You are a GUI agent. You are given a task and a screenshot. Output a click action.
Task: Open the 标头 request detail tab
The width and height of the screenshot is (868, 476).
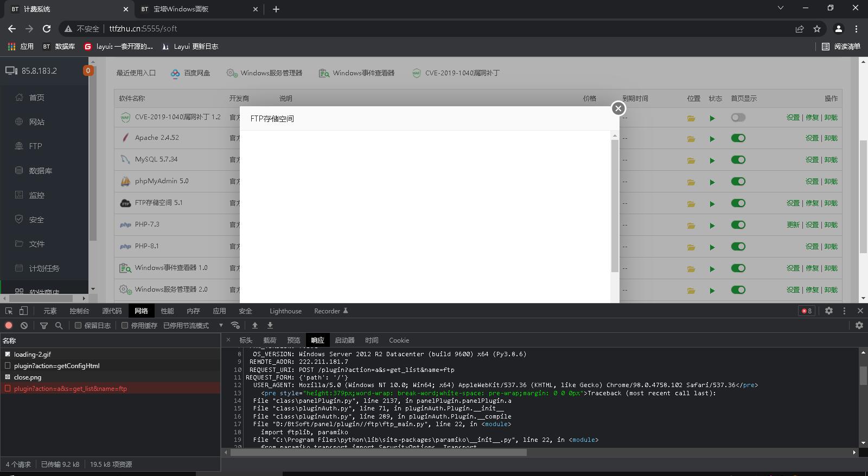click(x=246, y=340)
